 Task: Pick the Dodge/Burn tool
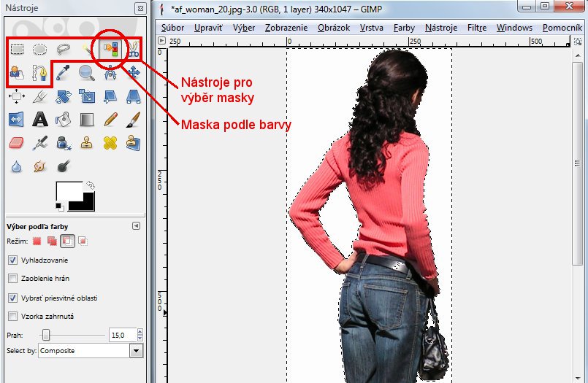click(64, 166)
